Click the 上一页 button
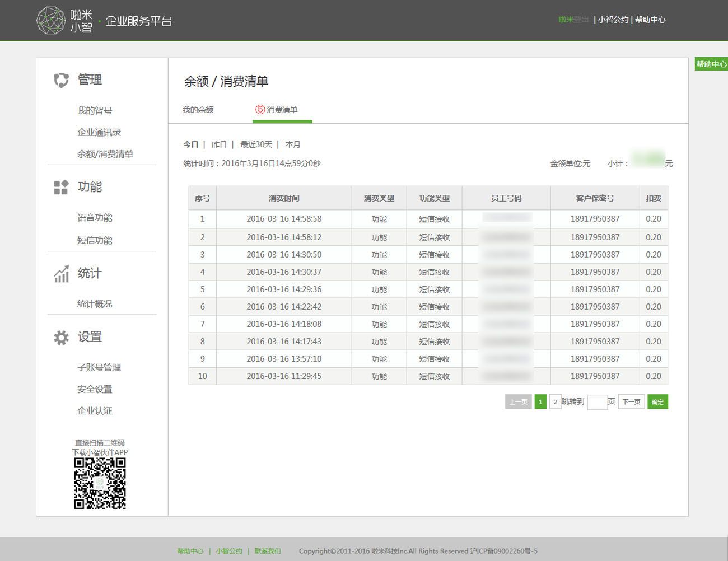Image resolution: width=728 pixels, height=561 pixels. click(x=519, y=401)
